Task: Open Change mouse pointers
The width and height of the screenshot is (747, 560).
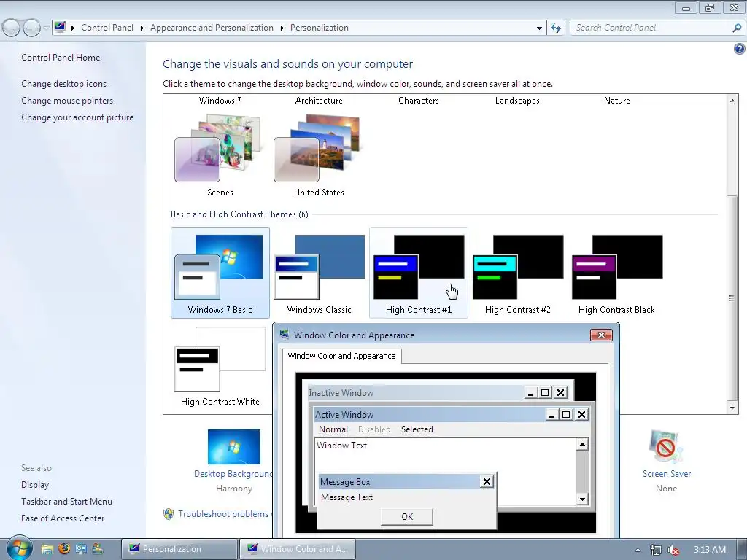Action: click(67, 101)
